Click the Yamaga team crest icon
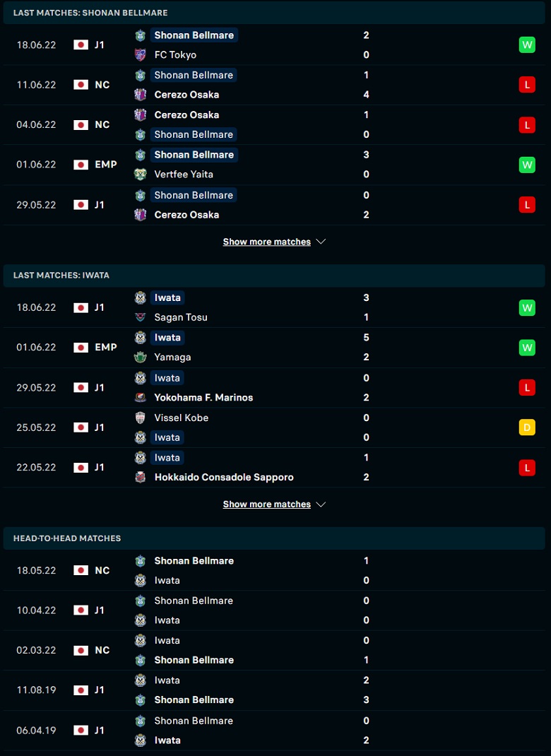The width and height of the screenshot is (551, 756). (141, 358)
